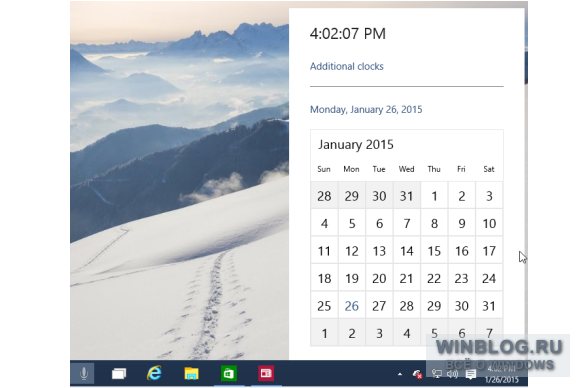Select February 4 in the last row
This screenshot has width=580, height=388.
(x=407, y=333)
